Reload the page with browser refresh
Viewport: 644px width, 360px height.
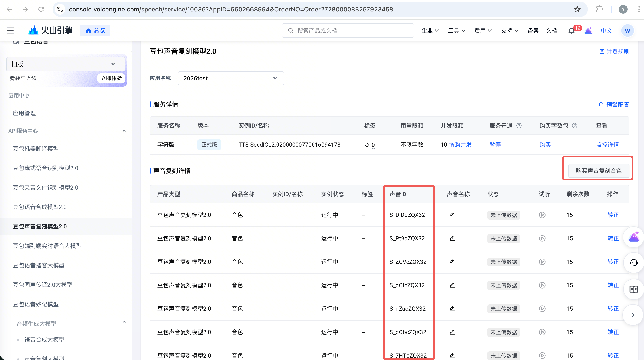tap(41, 9)
